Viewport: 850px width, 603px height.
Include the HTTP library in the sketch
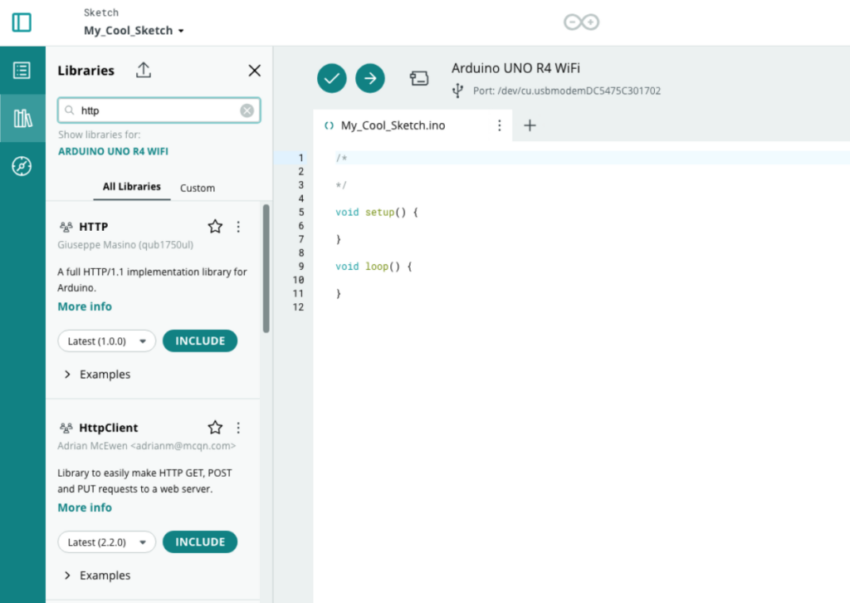[200, 340]
